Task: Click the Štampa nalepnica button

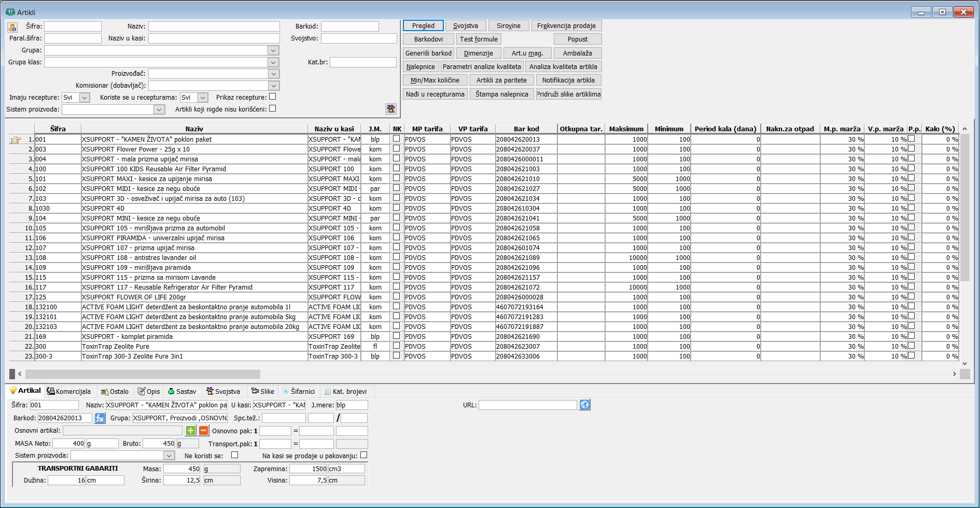Action: pos(501,94)
